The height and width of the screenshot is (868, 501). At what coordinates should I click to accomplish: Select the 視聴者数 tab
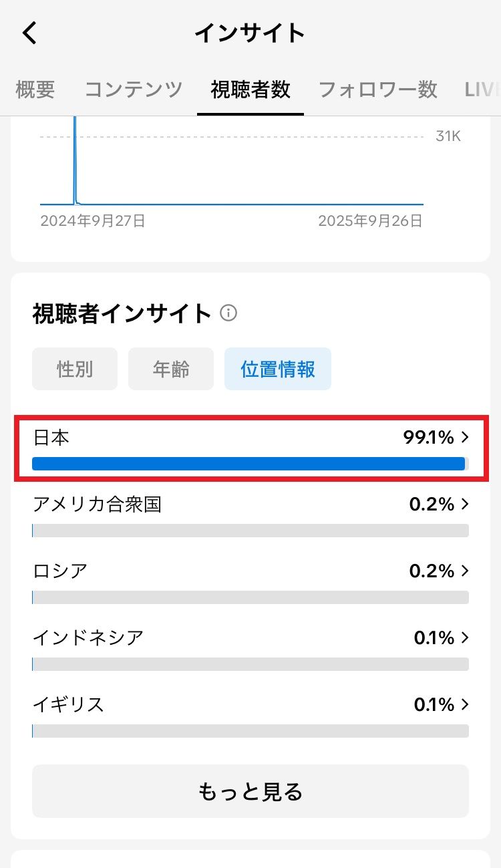[251, 90]
